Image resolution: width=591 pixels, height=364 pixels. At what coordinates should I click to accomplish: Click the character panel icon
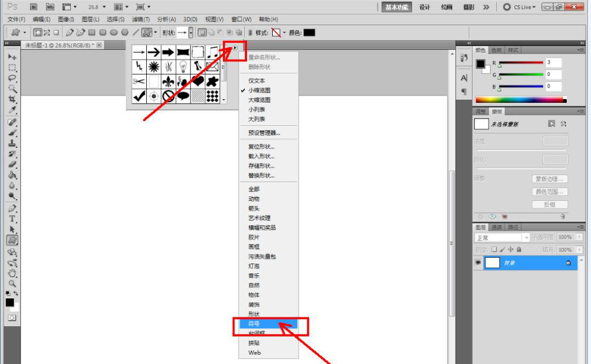pyautogui.click(x=464, y=78)
